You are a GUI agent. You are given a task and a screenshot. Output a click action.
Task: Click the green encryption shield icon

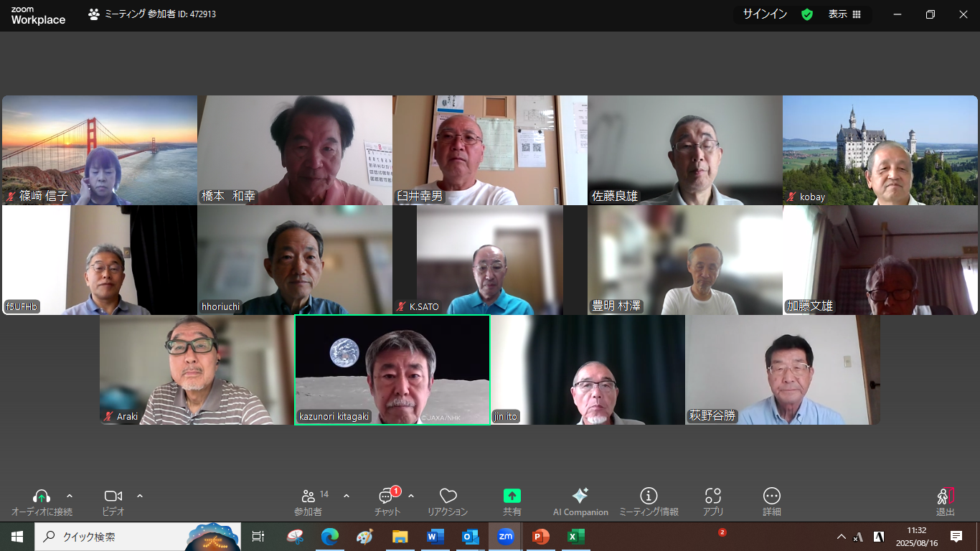pyautogui.click(x=807, y=14)
